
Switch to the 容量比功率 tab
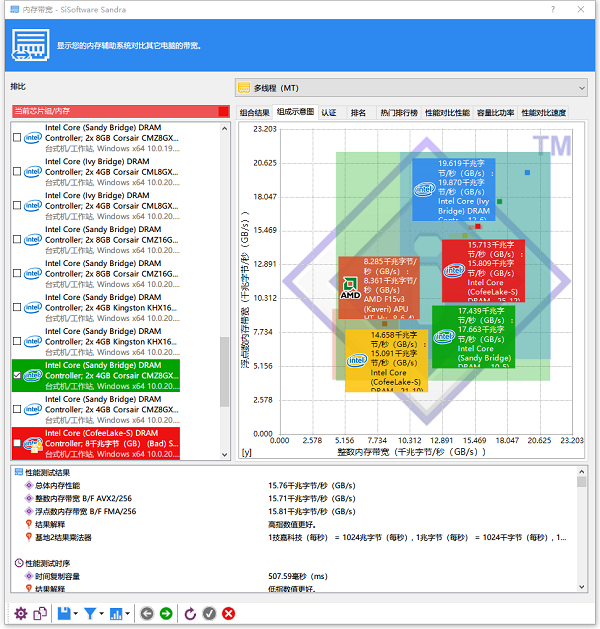point(495,113)
